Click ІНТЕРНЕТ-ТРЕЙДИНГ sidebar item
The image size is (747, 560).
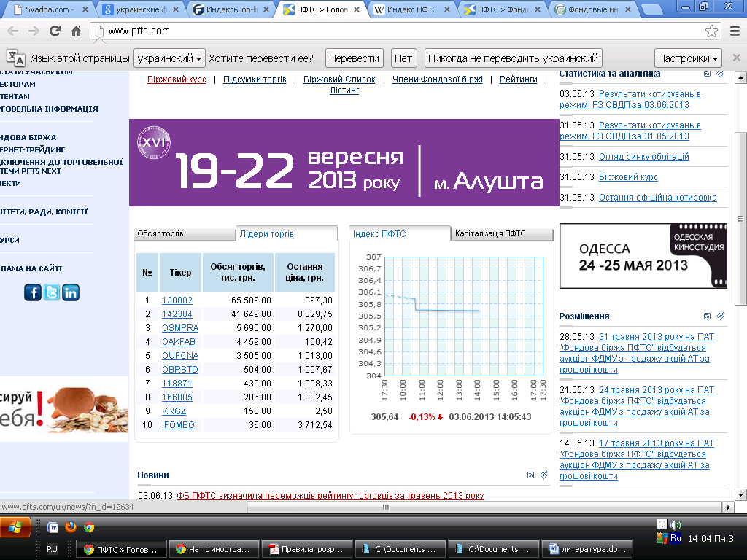click(x=32, y=149)
